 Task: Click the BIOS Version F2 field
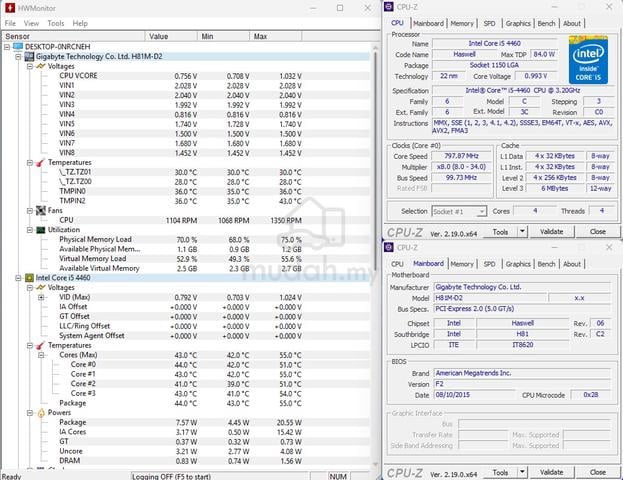pos(522,384)
